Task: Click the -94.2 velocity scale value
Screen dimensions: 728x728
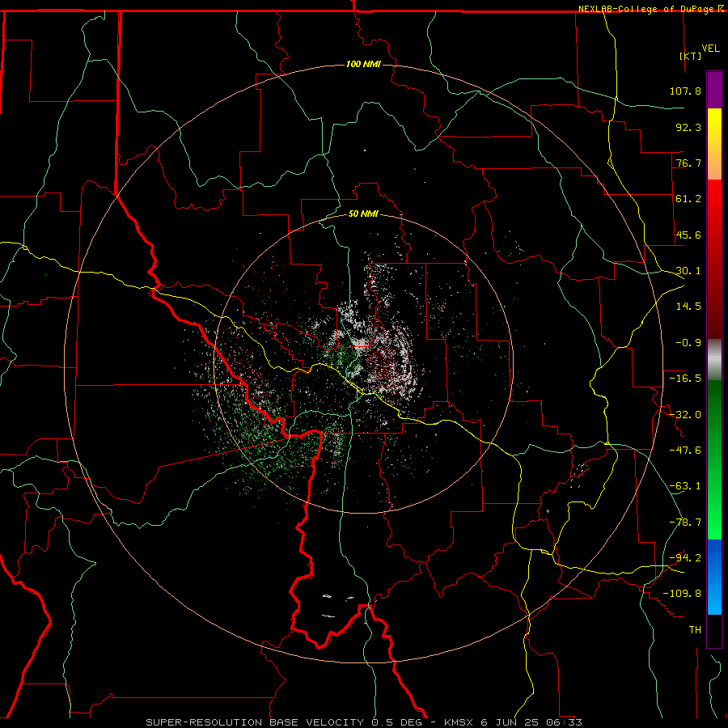Action: click(x=685, y=558)
